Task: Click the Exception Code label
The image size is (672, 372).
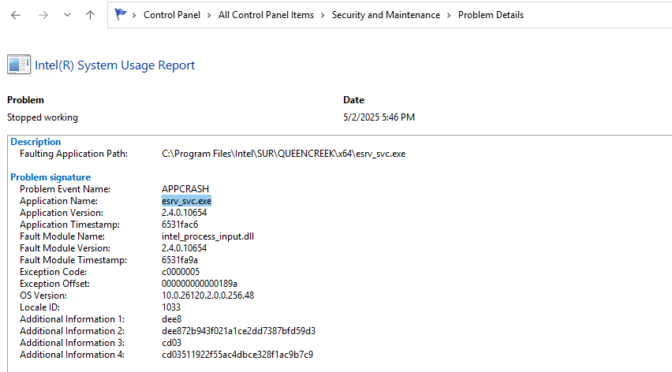Action: click(x=53, y=272)
